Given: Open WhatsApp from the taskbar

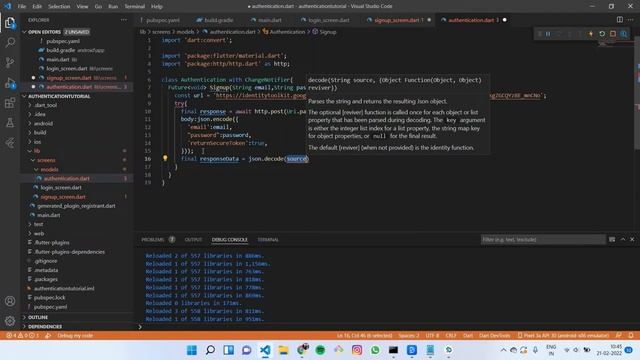Looking at the screenshot, I should tap(375, 350).
